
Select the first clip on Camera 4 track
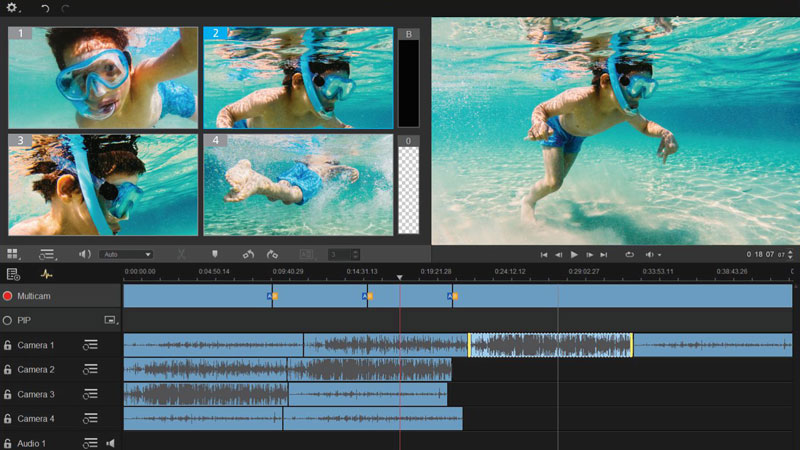tap(203, 418)
